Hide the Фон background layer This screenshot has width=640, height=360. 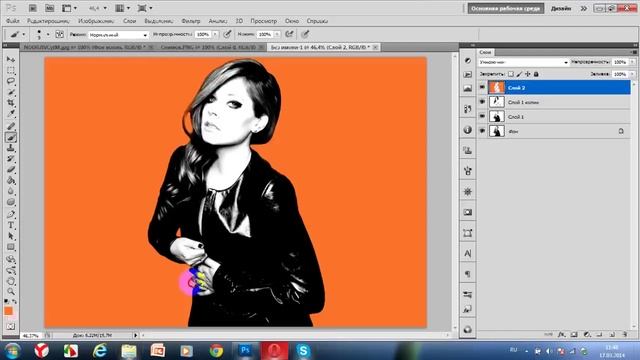pos(482,131)
